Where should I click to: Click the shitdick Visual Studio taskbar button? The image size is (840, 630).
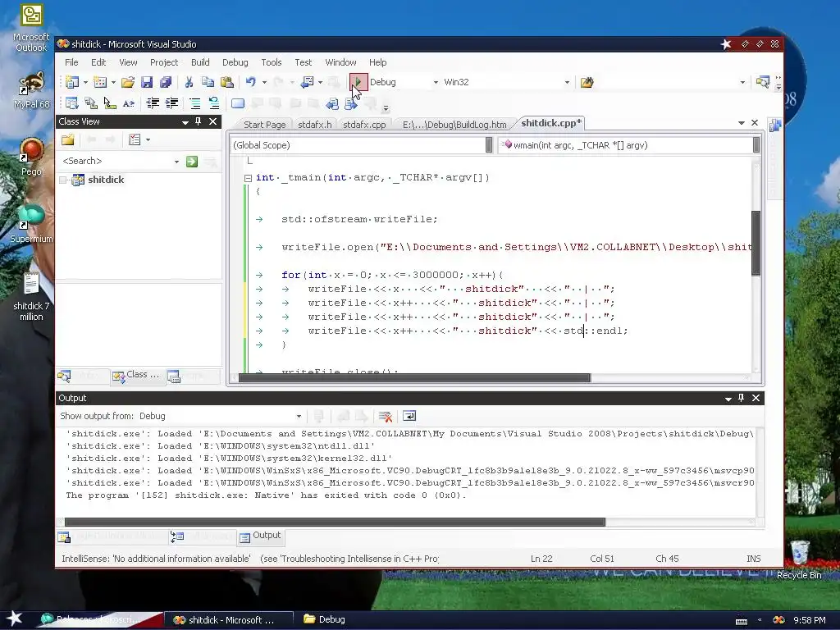pyautogui.click(x=228, y=620)
